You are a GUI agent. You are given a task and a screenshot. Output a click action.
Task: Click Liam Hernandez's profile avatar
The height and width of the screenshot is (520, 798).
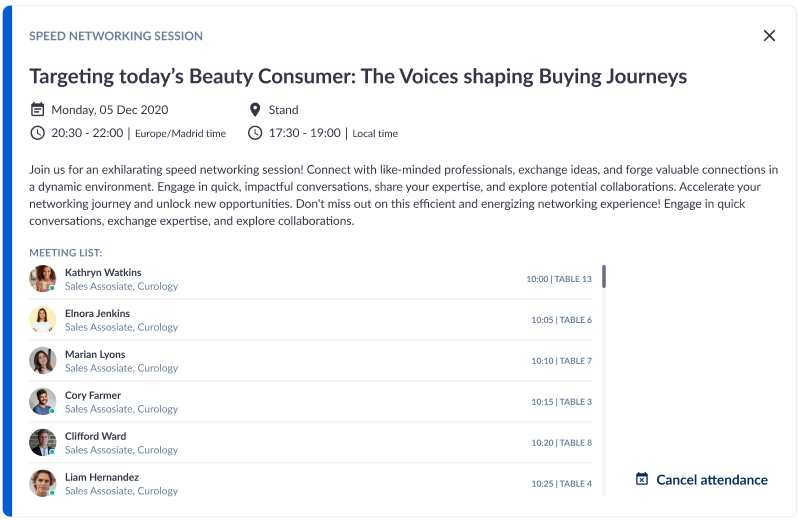click(x=43, y=484)
